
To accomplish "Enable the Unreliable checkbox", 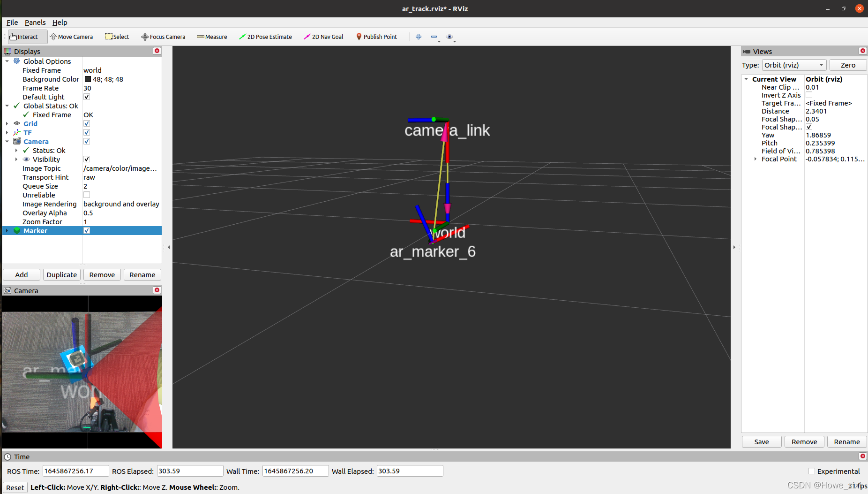I will pyautogui.click(x=87, y=195).
